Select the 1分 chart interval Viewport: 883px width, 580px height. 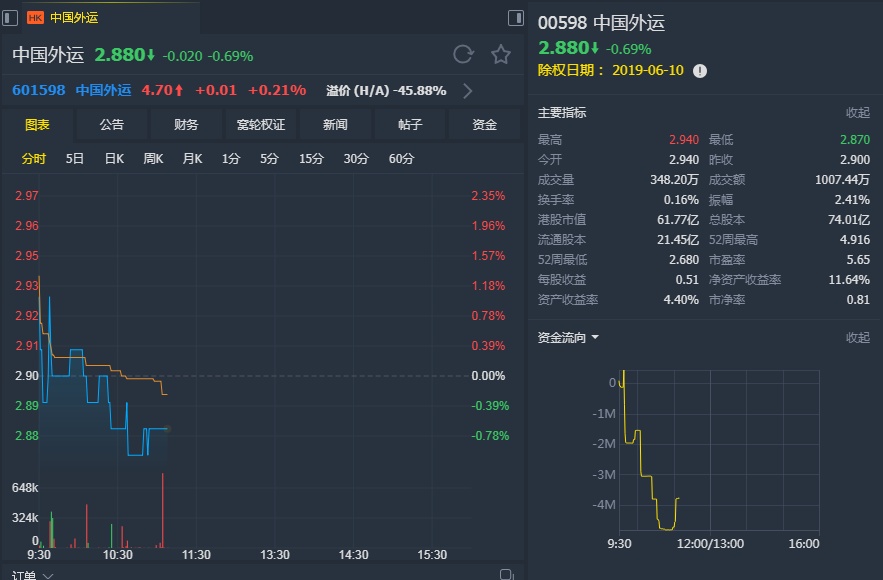[x=230, y=159]
